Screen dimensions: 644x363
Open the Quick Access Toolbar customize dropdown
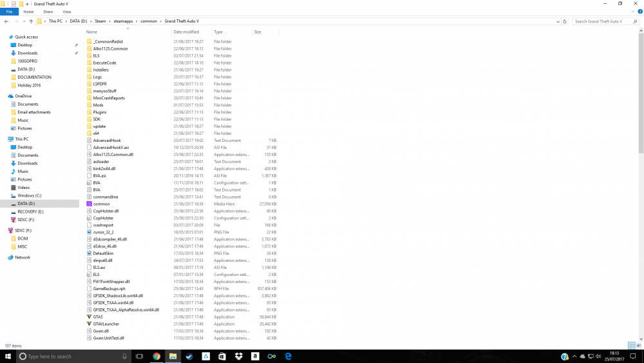pyautogui.click(x=27, y=4)
